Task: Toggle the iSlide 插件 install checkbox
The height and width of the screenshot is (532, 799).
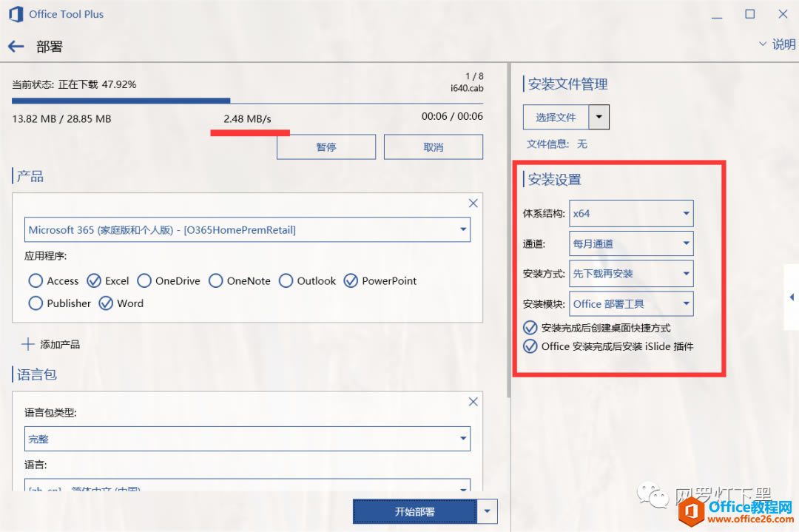Action: [530, 346]
